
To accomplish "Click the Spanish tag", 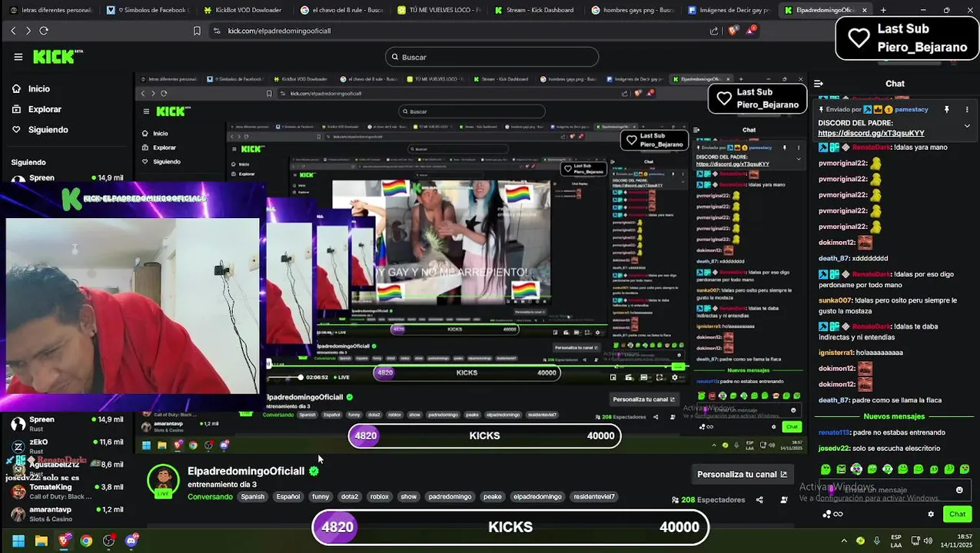I will [252, 497].
